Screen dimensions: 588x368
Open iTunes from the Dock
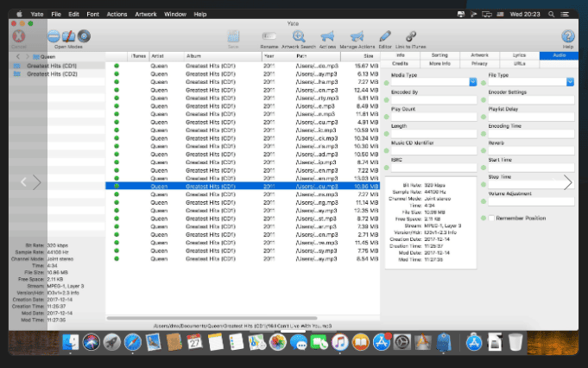click(339, 342)
